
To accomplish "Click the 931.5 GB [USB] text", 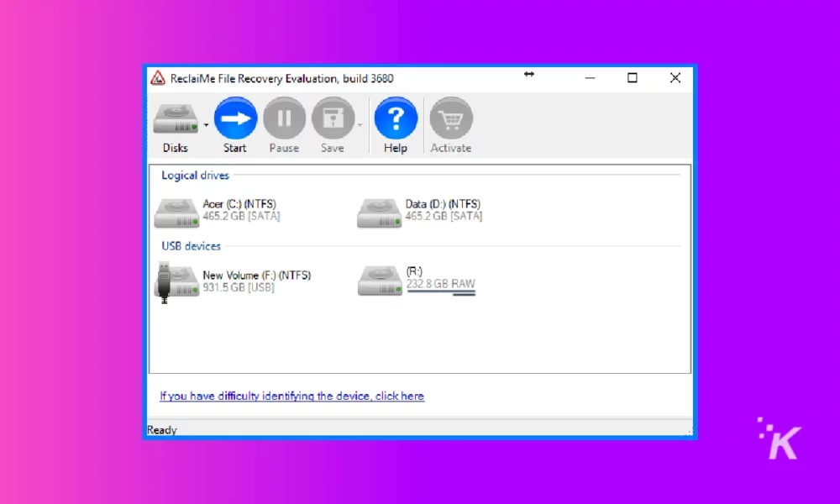I will click(x=239, y=287).
